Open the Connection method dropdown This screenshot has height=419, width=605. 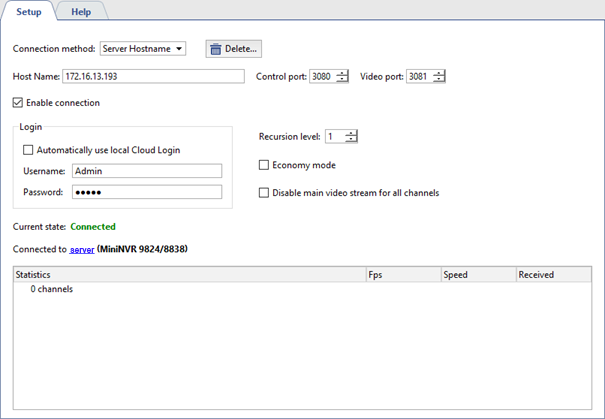[142, 49]
